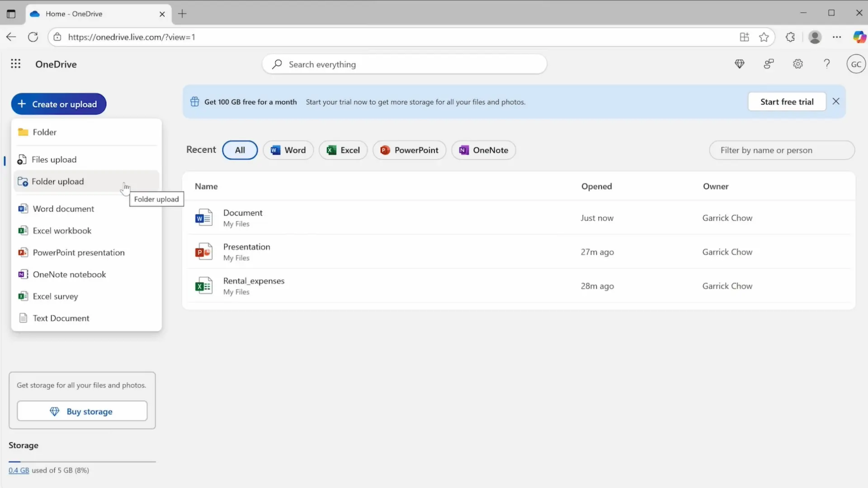The width and height of the screenshot is (868, 488).
Task: Click Garrick Chow owner of Document
Action: tap(727, 218)
